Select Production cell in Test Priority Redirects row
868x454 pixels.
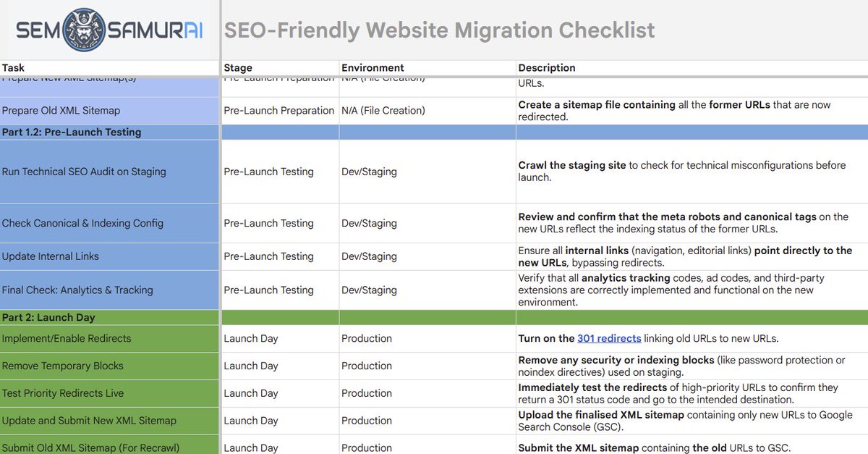[427, 393]
